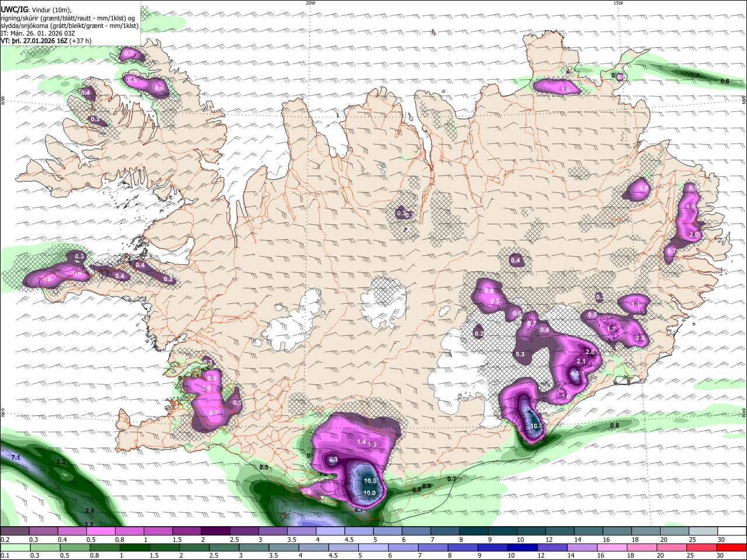Select the white upper-row legend swatch labelled 30
The image size is (747, 560).
click(x=732, y=531)
